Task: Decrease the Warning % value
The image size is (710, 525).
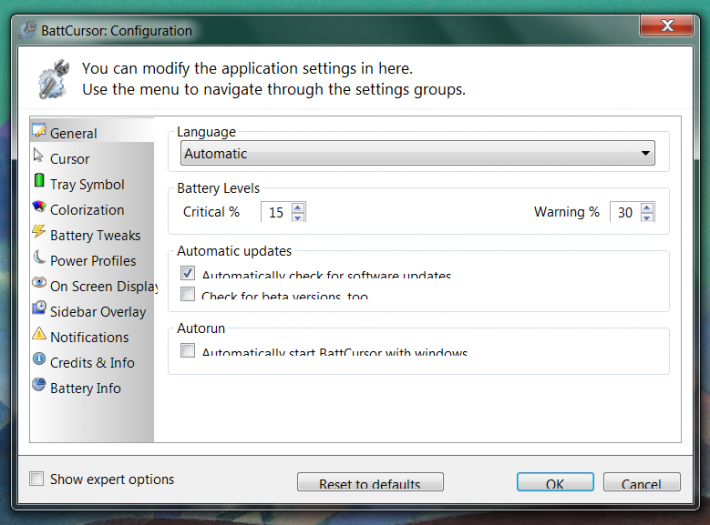Action: click(647, 217)
